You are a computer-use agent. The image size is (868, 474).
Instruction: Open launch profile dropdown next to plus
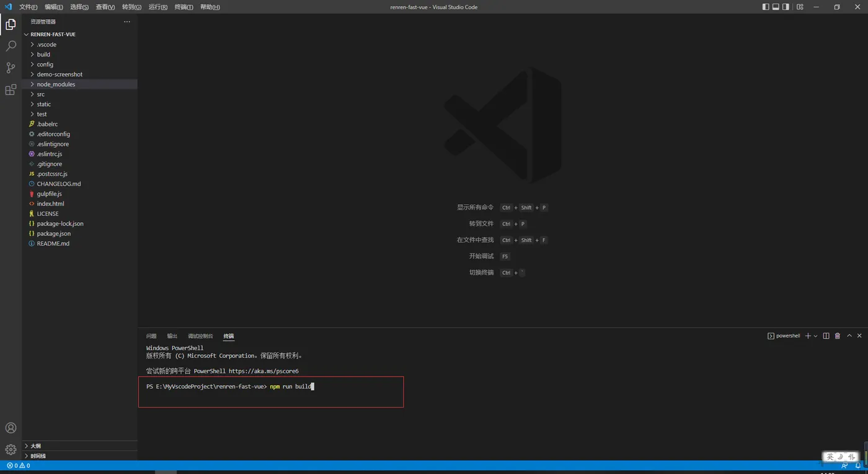coord(815,336)
